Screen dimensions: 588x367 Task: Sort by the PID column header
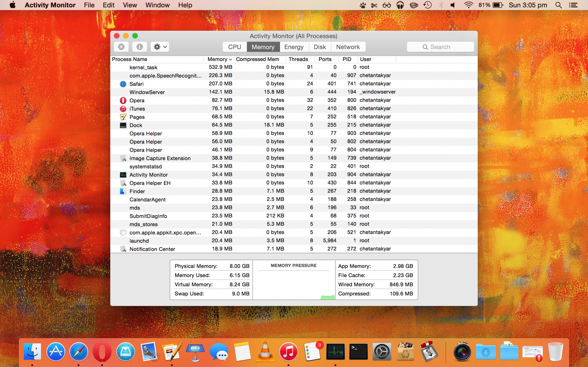[348, 59]
